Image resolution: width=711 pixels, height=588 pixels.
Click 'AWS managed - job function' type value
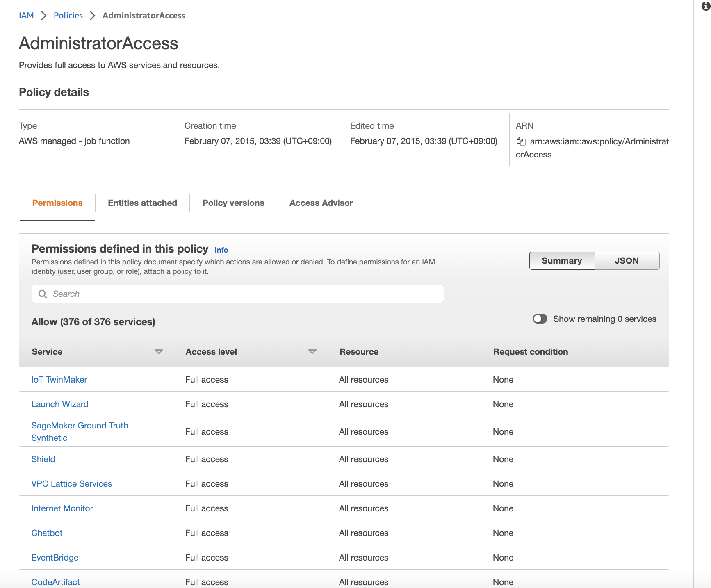pos(74,141)
